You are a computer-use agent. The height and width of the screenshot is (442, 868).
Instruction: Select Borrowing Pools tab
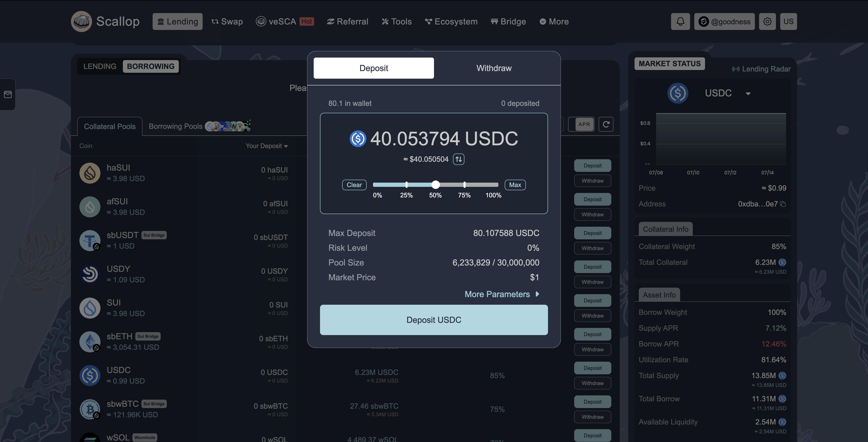coord(176,126)
